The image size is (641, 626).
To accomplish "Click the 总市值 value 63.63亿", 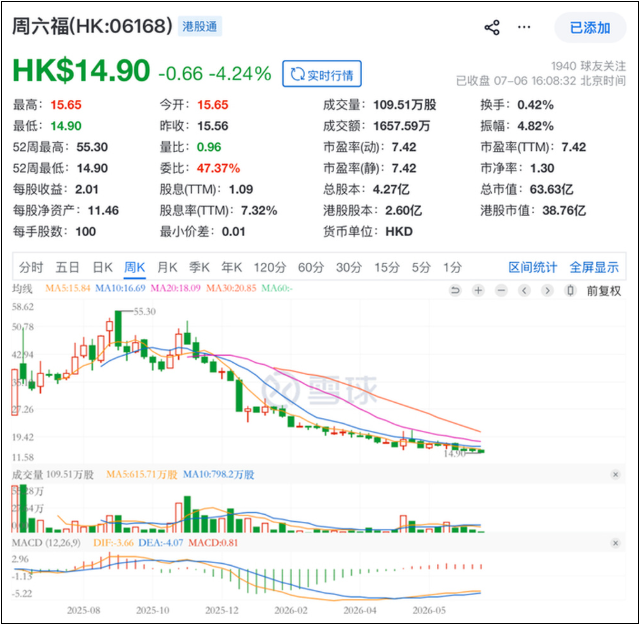I will coord(551,189).
